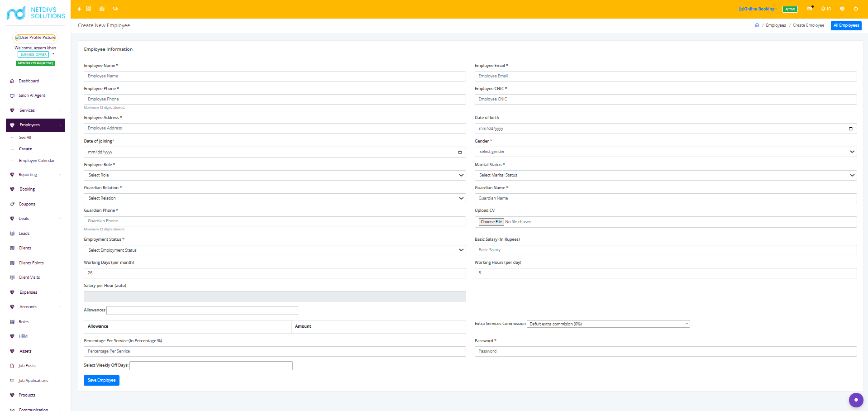Click the Save Employee button
868x411 pixels.
(x=101, y=380)
